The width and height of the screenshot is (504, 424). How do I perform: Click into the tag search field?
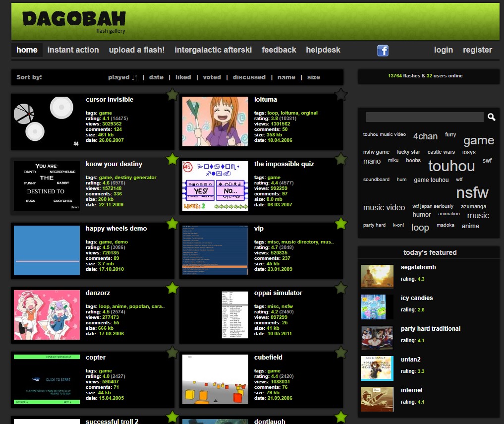point(424,117)
